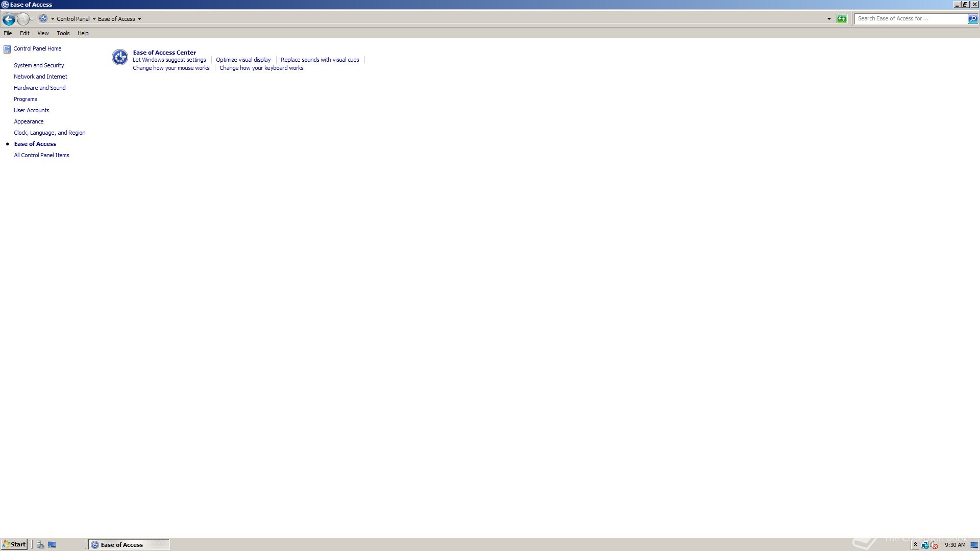The width and height of the screenshot is (980, 551).
Task: Open the Help menu
Action: [83, 33]
